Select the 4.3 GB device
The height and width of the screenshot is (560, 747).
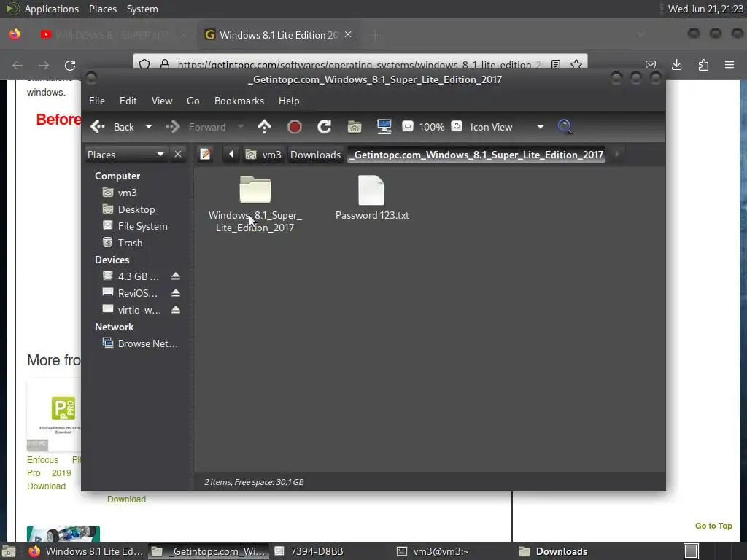tap(131, 276)
